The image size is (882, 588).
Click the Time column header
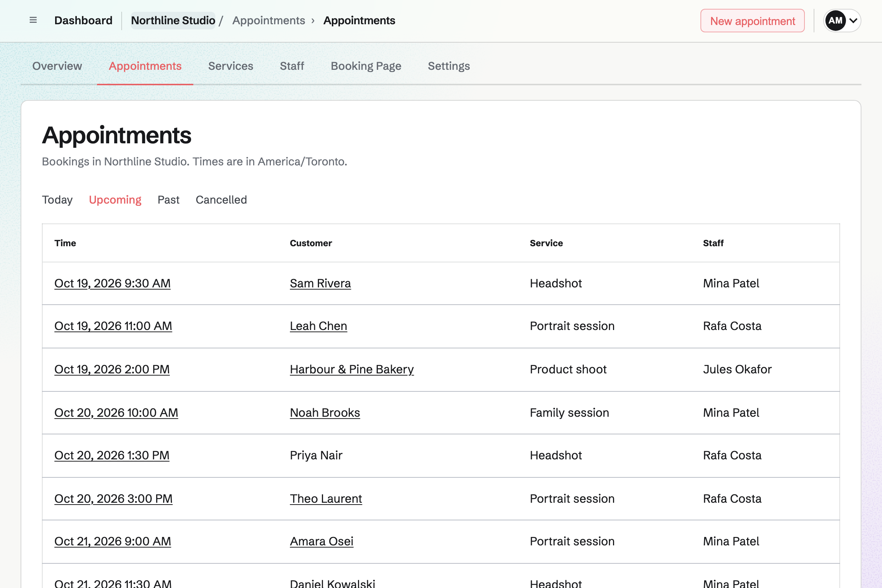[x=65, y=243]
